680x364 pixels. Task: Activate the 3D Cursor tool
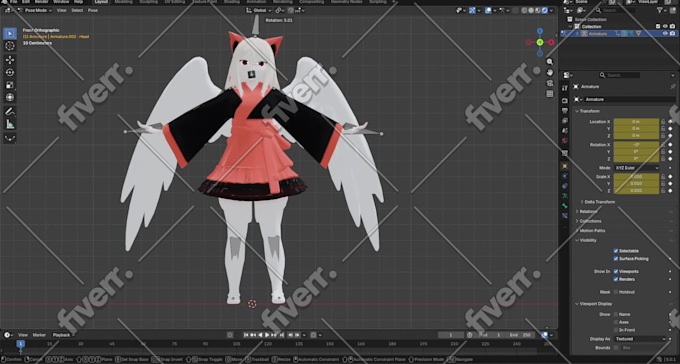10,46
